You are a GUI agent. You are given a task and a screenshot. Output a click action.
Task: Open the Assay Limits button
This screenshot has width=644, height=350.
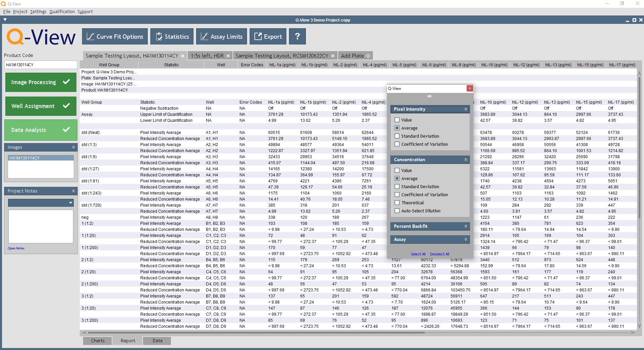click(221, 36)
